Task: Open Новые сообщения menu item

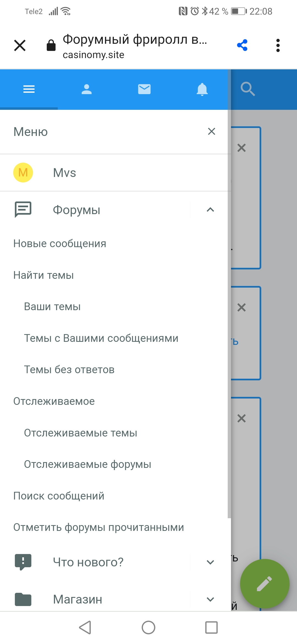Action: click(x=60, y=244)
